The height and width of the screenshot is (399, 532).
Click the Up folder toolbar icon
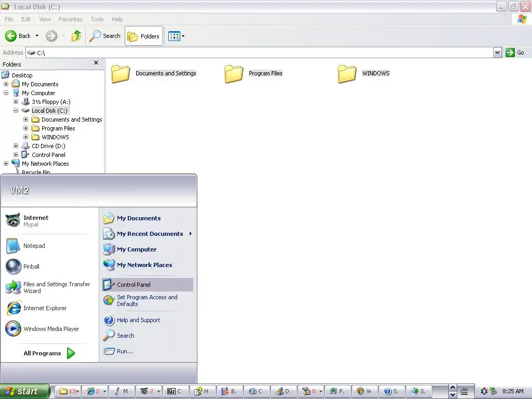coord(76,36)
